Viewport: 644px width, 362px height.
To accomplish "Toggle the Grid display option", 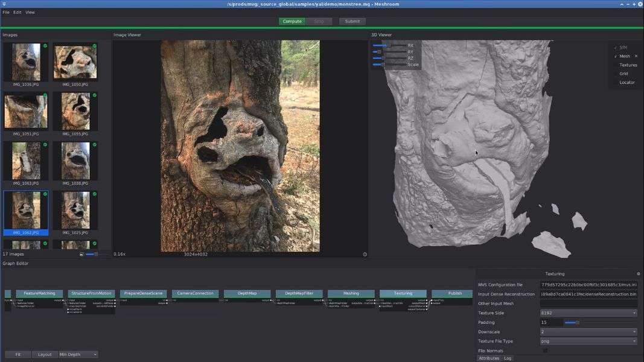I will (x=623, y=74).
